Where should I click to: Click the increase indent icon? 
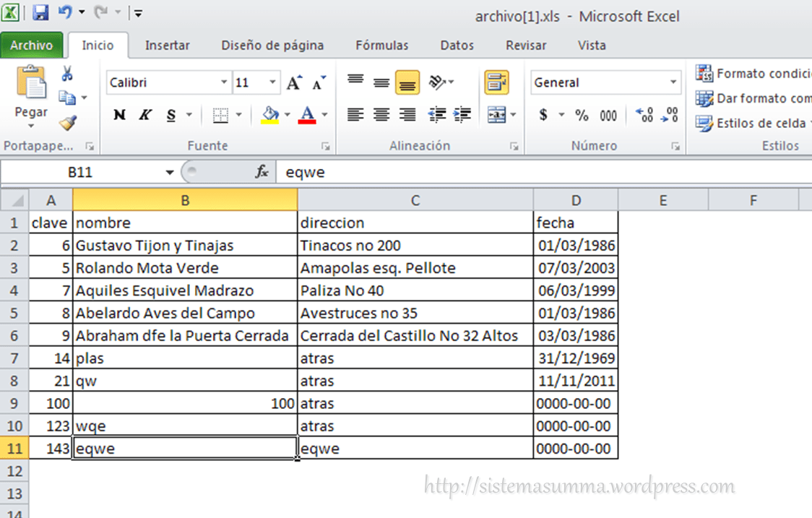[462, 115]
